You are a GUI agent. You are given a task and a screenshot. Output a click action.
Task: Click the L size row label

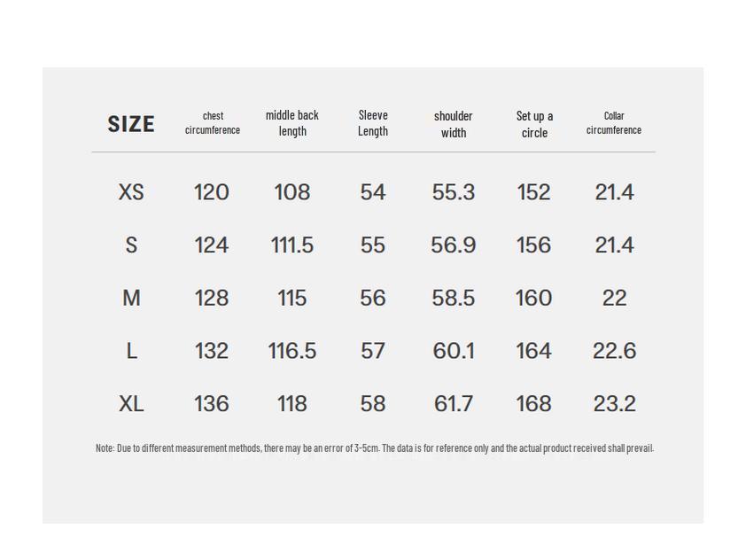point(131,352)
